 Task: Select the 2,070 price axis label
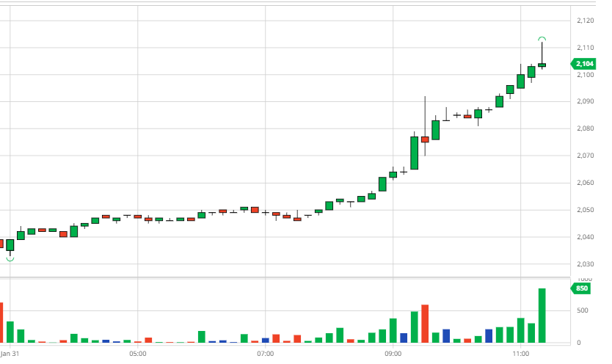[586, 156]
